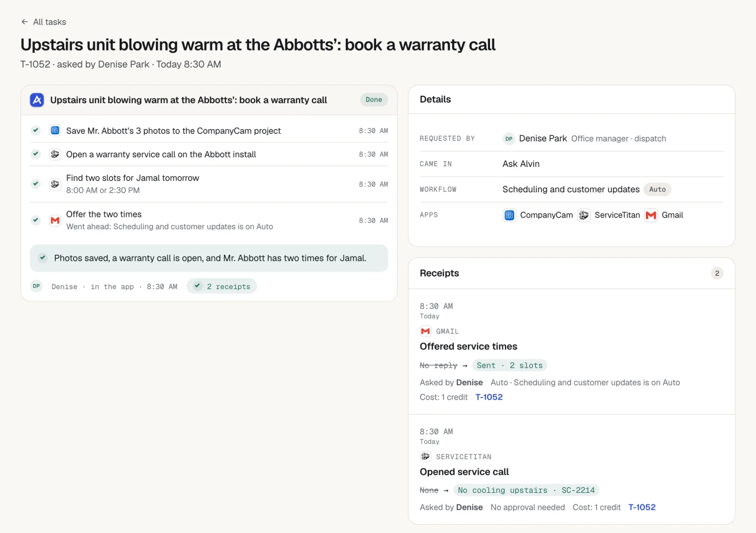Click the CompanyCam icon in Details apps row
Screen dimensions: 756x533
click(509, 215)
